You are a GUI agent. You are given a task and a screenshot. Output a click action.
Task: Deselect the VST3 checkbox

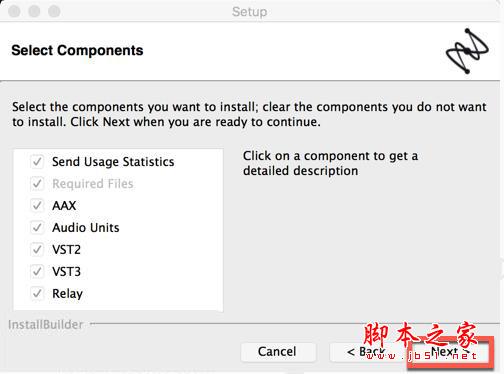(x=37, y=272)
